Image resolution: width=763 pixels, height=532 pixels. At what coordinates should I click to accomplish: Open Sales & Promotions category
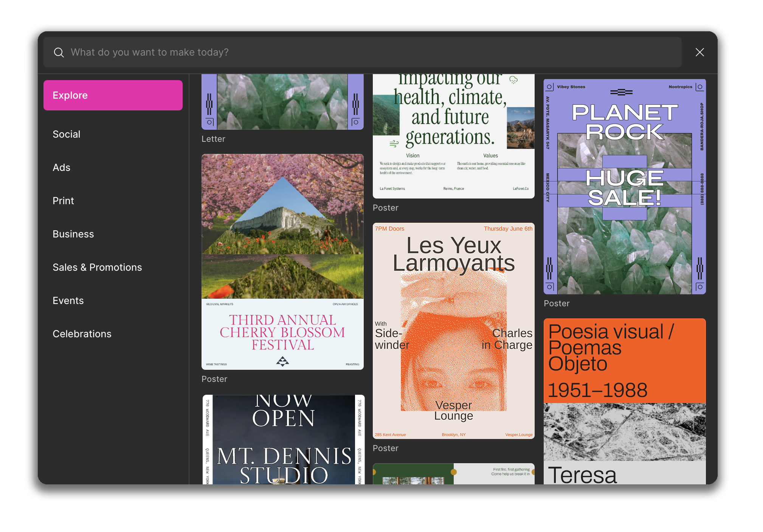tap(97, 267)
